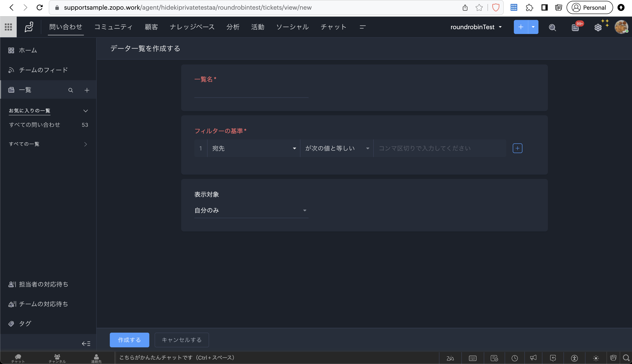Click the add filter criteria plus icon
The image size is (632, 364).
click(x=517, y=148)
